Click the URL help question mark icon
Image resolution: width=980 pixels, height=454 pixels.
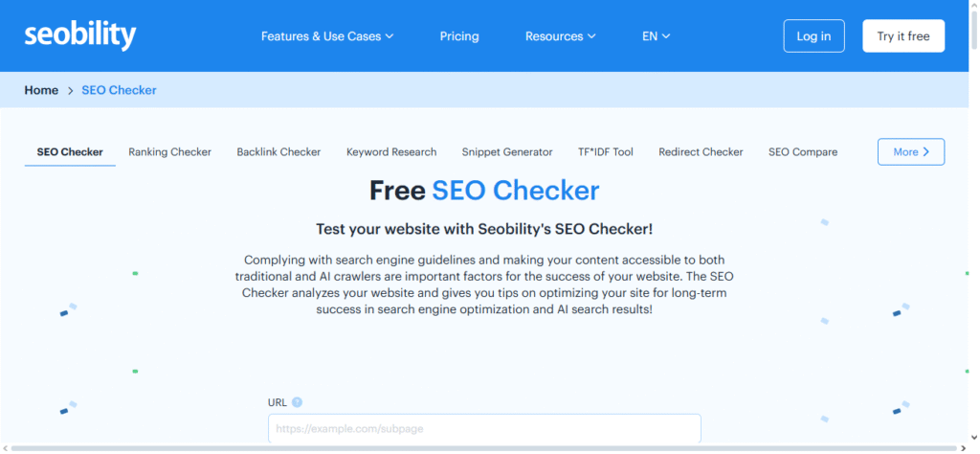point(298,402)
